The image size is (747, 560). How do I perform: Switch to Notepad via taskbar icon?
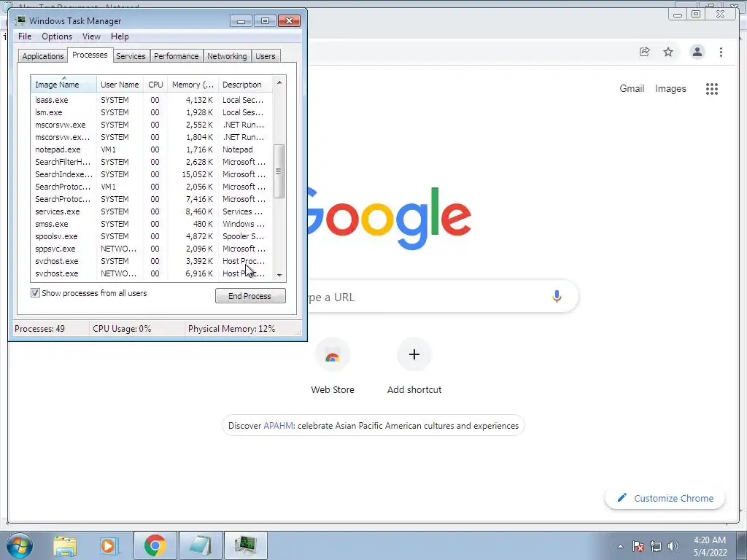[x=200, y=545]
